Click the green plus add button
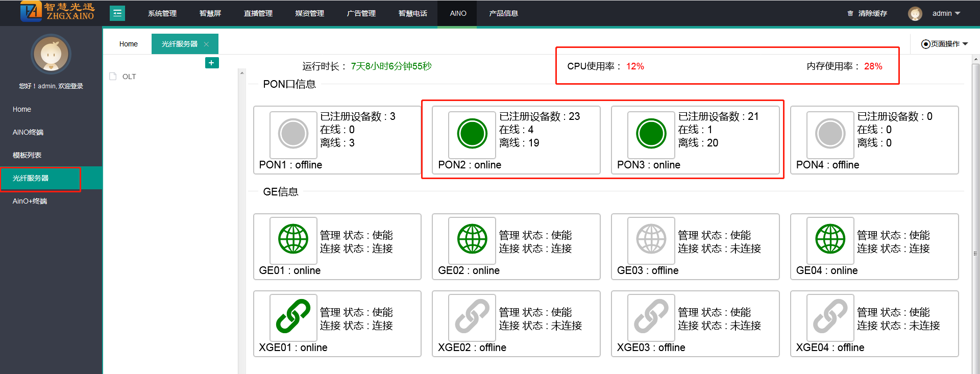The width and height of the screenshot is (980, 374). 212,63
